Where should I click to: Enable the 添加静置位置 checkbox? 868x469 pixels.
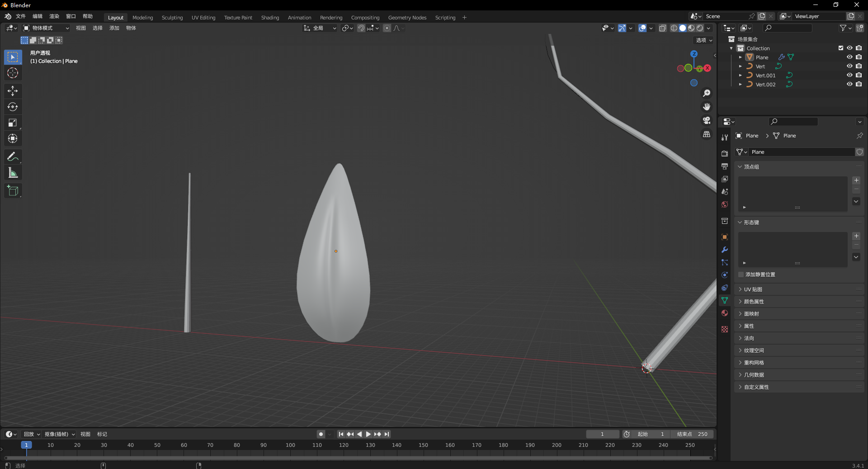741,275
